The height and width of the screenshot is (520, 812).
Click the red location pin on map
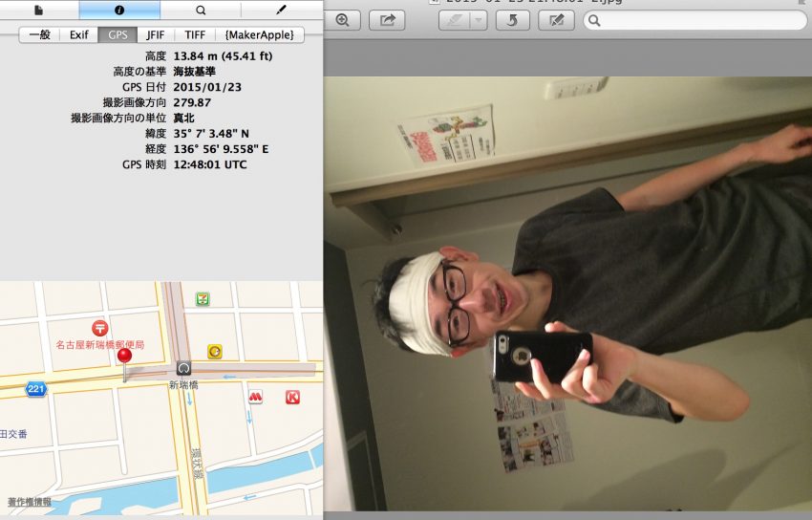coord(124,356)
